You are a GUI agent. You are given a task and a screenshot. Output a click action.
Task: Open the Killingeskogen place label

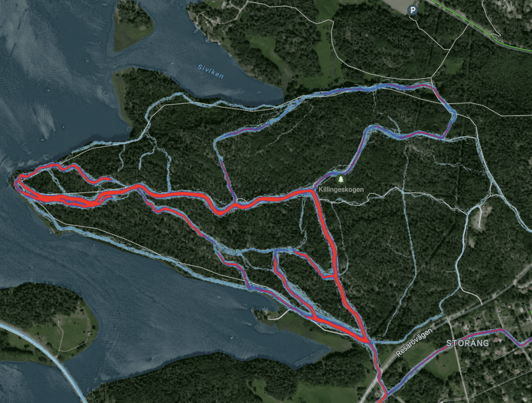coord(341,189)
